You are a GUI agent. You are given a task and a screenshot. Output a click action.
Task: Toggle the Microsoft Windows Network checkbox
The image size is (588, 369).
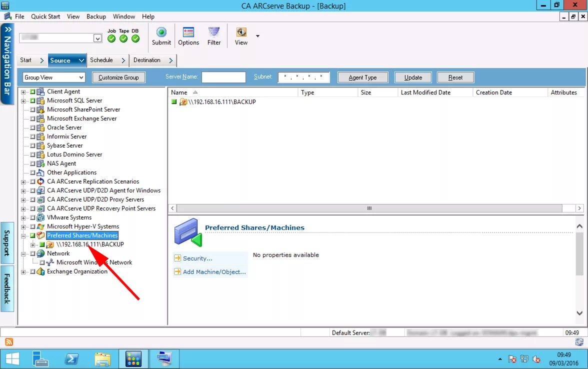pyautogui.click(x=42, y=262)
